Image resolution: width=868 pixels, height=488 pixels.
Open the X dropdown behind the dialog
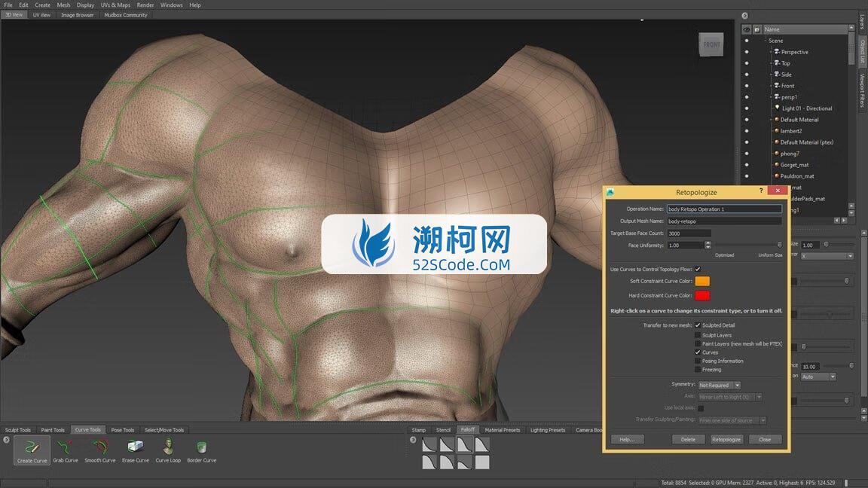(x=827, y=255)
